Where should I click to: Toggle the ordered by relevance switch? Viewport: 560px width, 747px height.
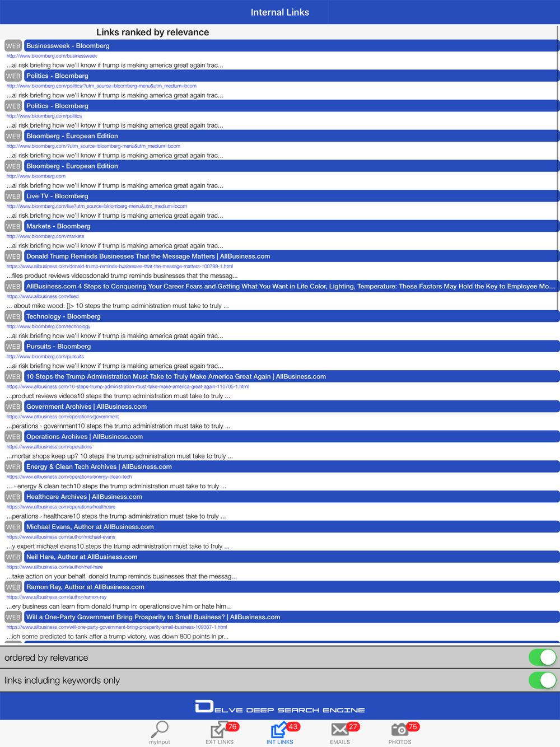point(542,657)
